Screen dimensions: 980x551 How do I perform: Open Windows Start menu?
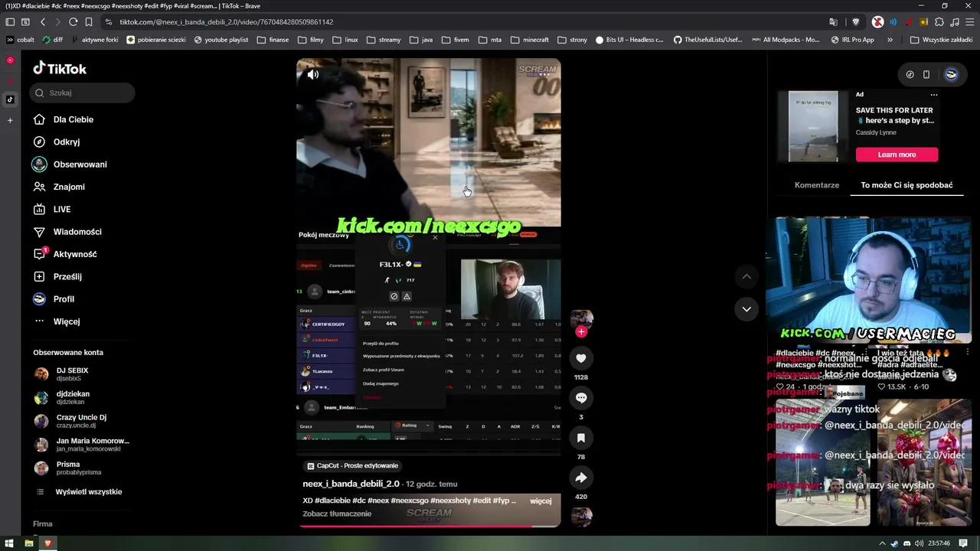(10, 543)
